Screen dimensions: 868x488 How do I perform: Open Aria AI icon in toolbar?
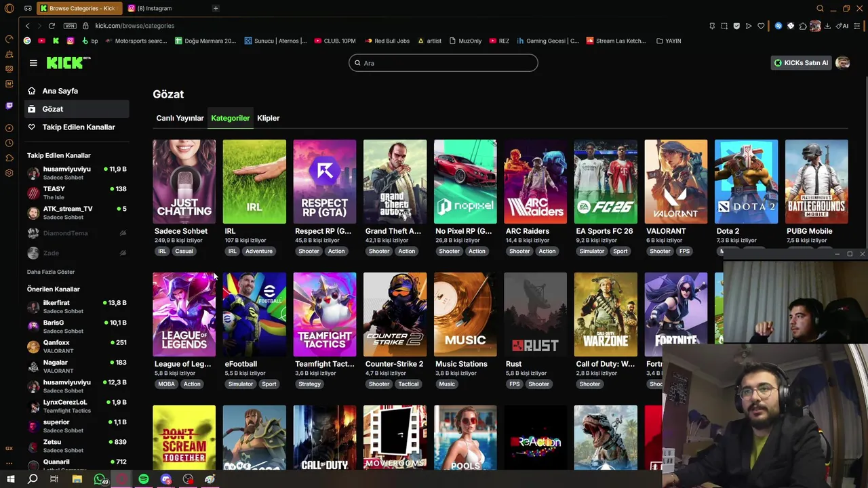coord(843,26)
